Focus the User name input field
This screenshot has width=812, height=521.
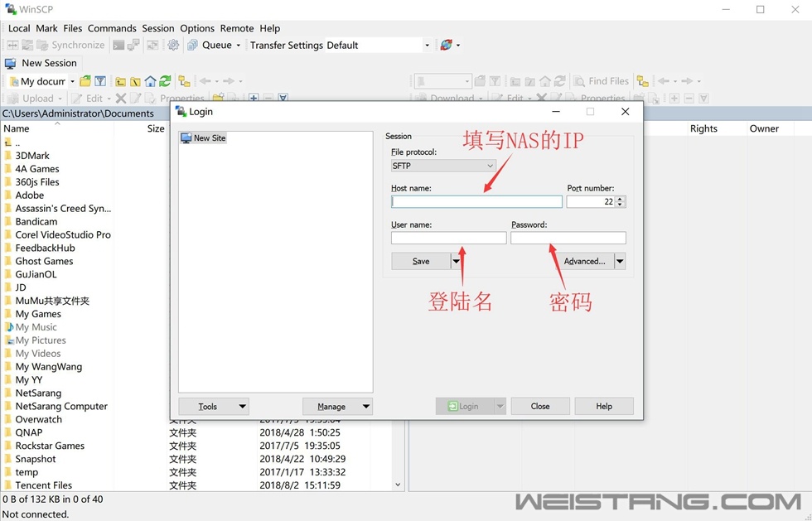coord(448,238)
